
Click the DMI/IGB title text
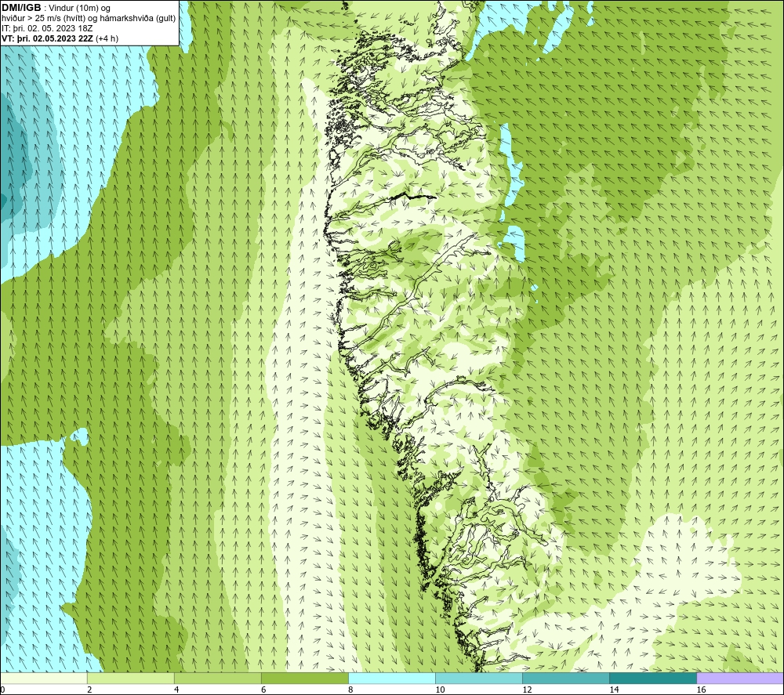point(21,8)
